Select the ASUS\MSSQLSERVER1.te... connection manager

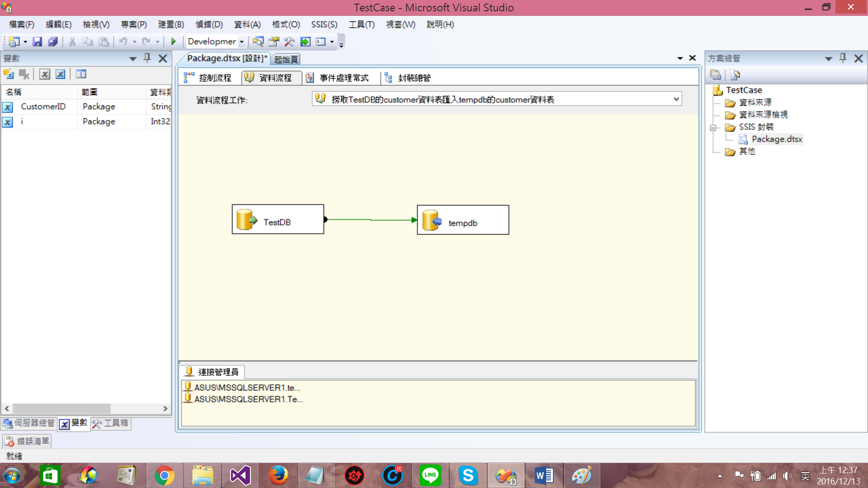coord(242,387)
